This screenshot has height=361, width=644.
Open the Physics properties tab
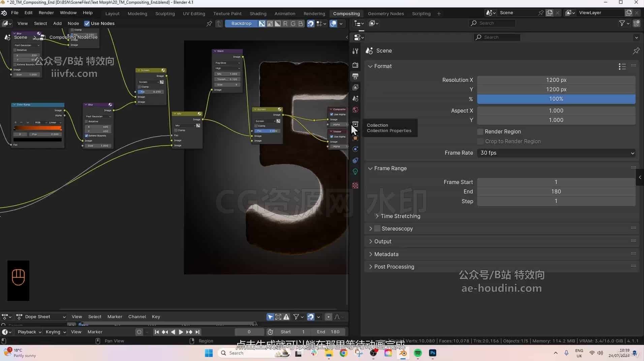355,149
